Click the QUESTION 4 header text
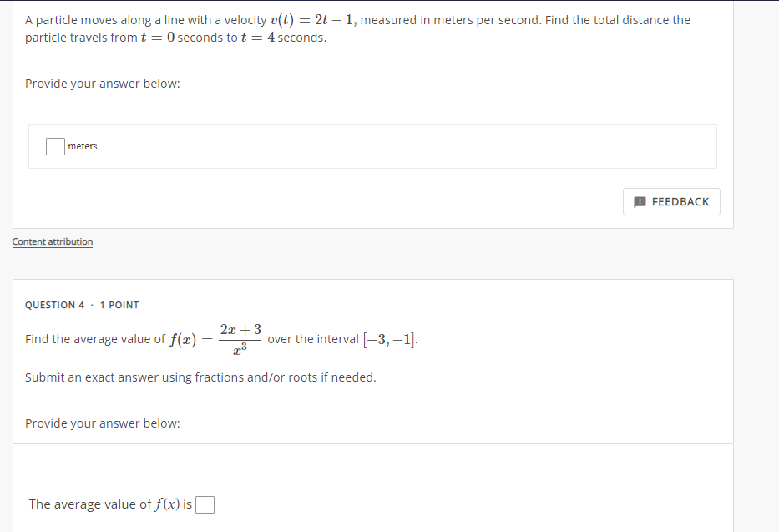779x532 pixels. [55, 304]
